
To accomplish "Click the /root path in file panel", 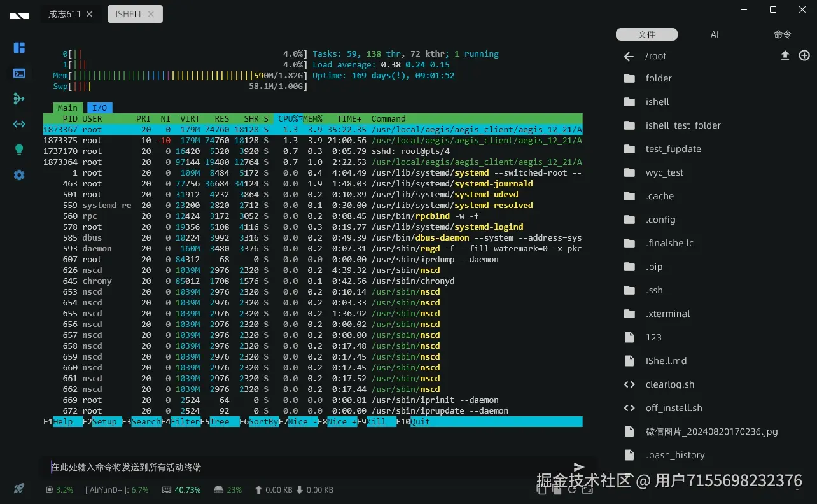I will [x=656, y=56].
